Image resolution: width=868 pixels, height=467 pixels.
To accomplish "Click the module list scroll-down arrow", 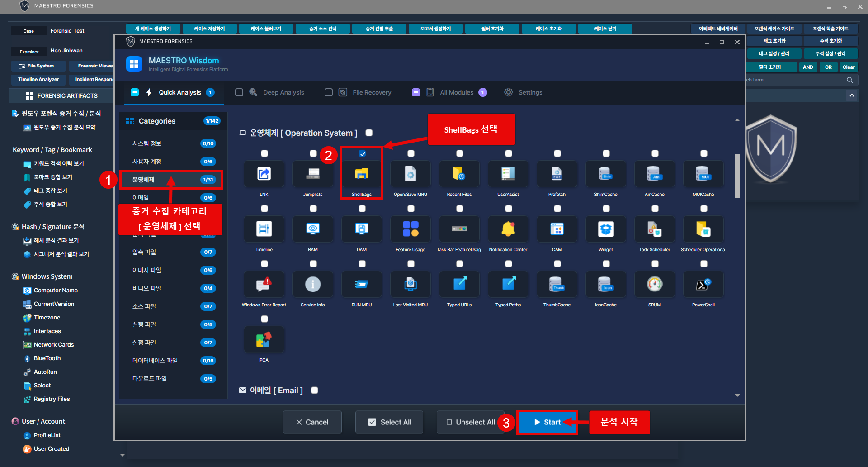I will (737, 396).
